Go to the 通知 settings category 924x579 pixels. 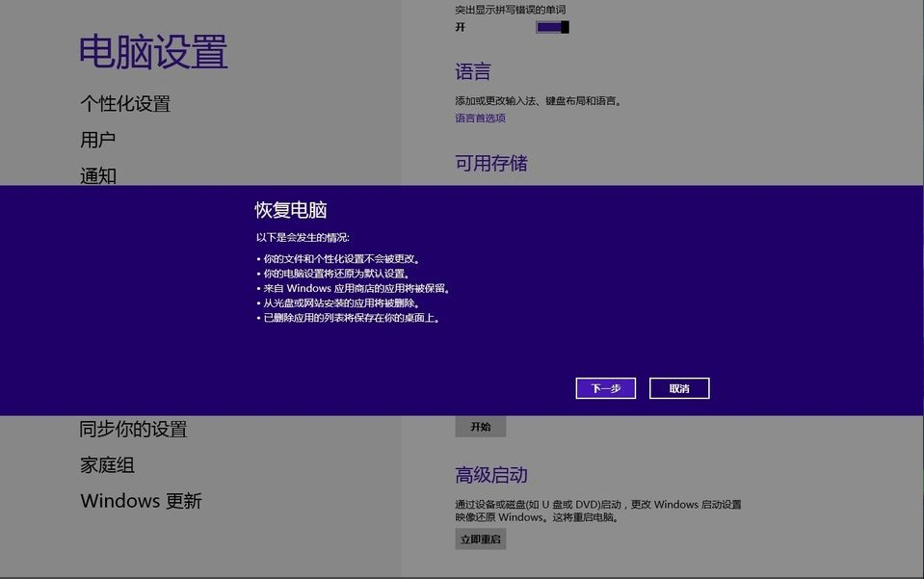[x=97, y=175]
